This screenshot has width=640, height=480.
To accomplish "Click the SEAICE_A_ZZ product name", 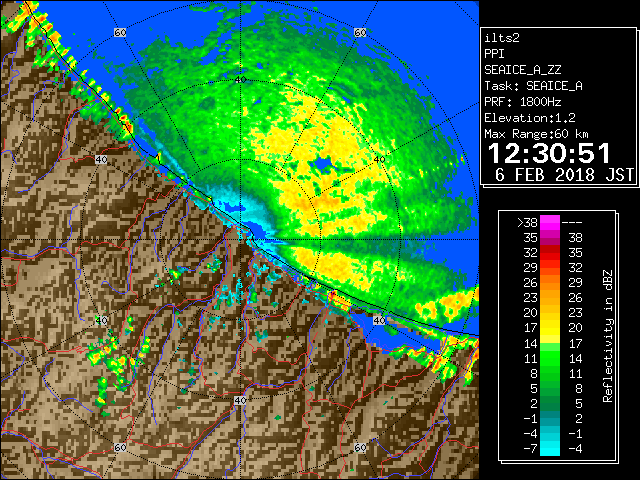I will [523, 70].
